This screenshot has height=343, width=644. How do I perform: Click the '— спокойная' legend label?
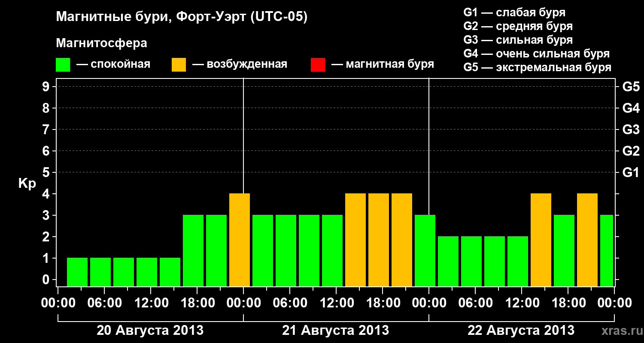(x=113, y=64)
